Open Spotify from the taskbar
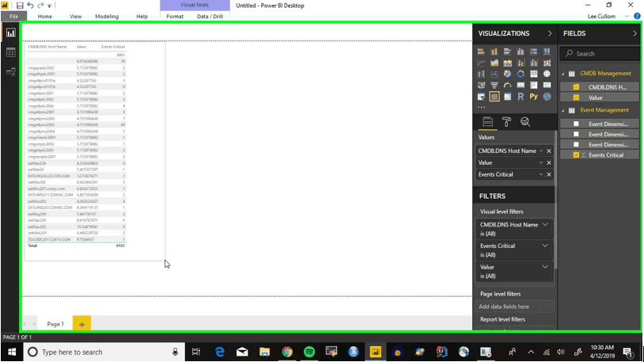644x362 pixels. click(x=309, y=352)
